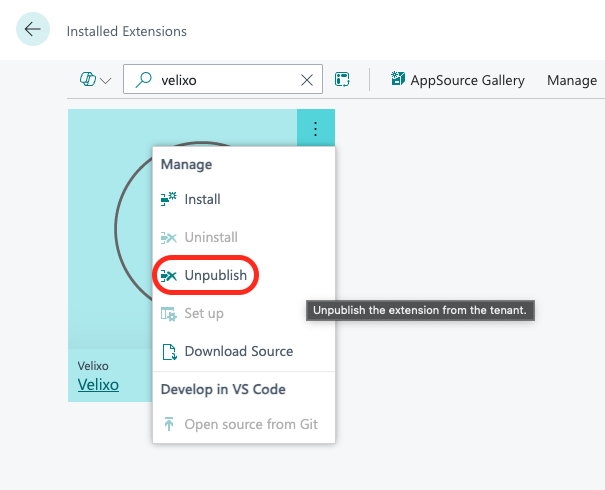Click the AppSource Gallery puzzle icon
This screenshot has height=490, width=605.
tap(398, 80)
